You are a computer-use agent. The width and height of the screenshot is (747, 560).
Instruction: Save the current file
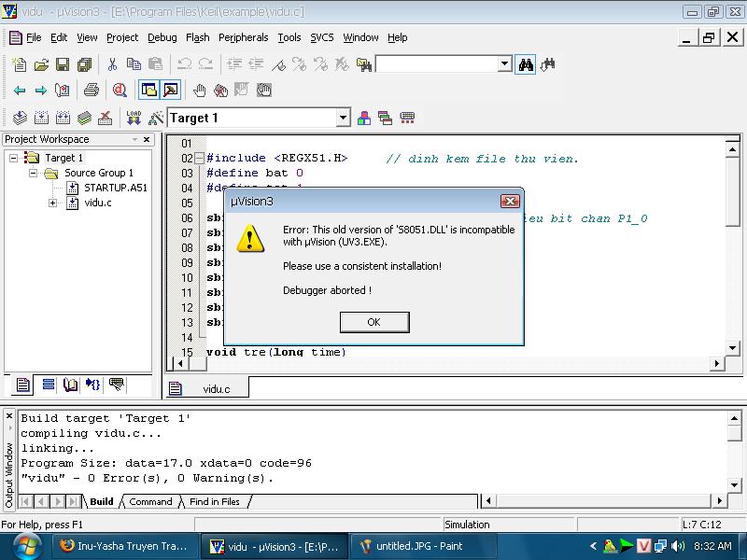pos(63,64)
